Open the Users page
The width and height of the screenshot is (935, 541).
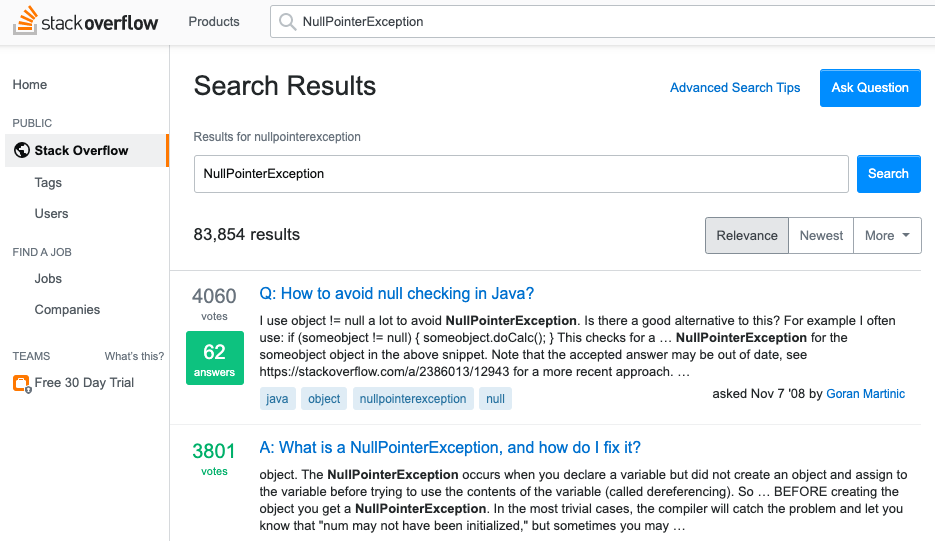[x=52, y=214]
